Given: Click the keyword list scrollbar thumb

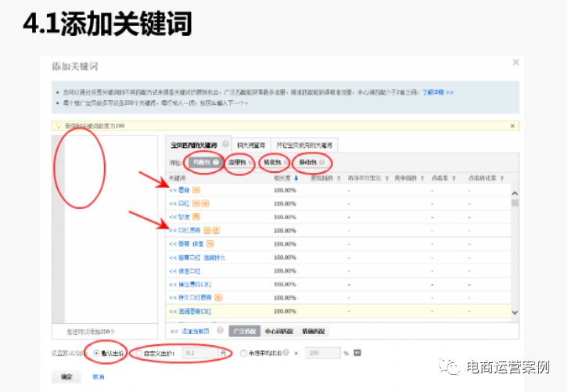Looking at the screenshot, I should click(515, 202).
